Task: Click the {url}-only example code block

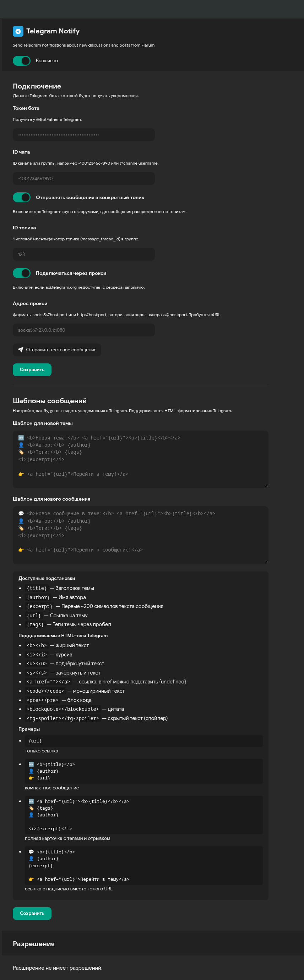Action: pos(143,741)
